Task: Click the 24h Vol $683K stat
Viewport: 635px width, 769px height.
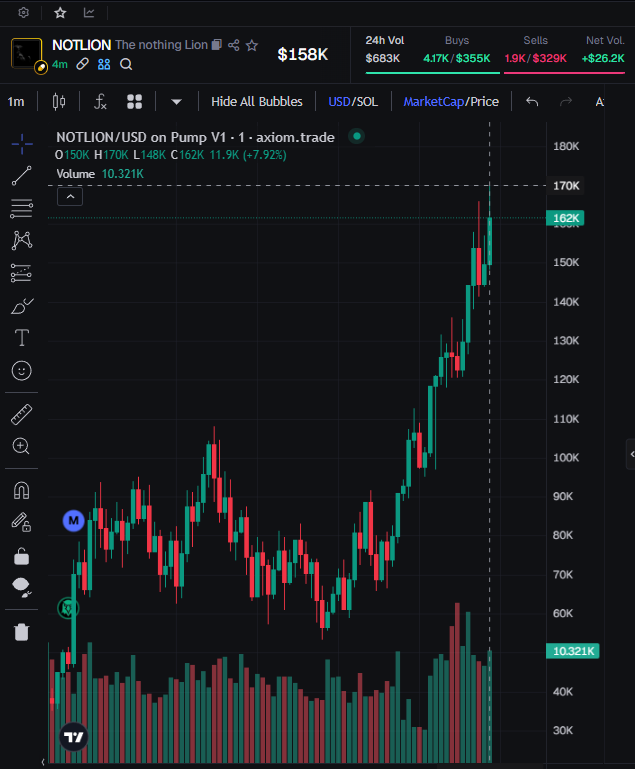Action: point(384,50)
